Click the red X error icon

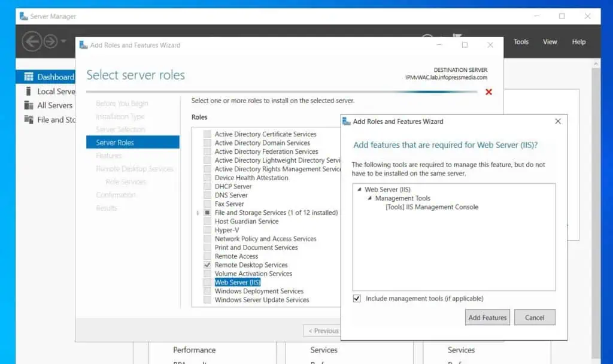pyautogui.click(x=488, y=92)
